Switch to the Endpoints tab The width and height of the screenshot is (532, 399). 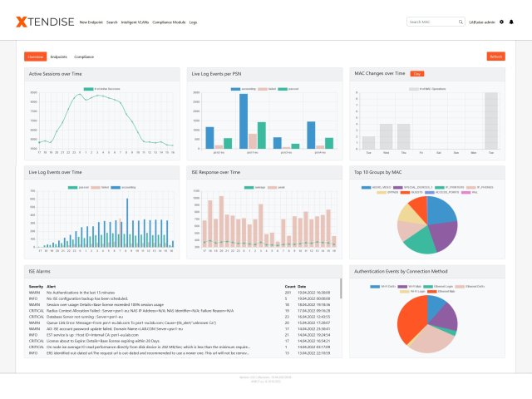coord(58,57)
